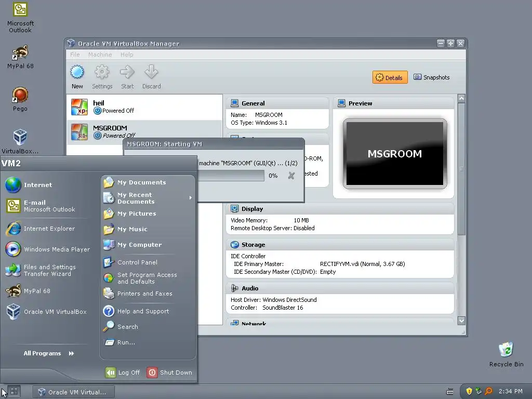Expand All Programs list
Viewport: 532px width, 399px height.
pos(49,353)
